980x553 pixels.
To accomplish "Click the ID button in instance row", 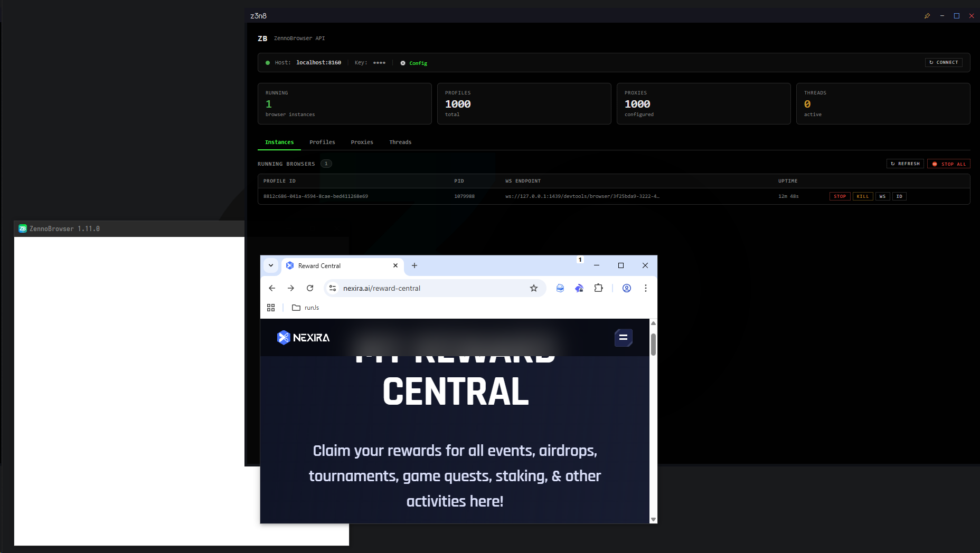I will coord(899,196).
